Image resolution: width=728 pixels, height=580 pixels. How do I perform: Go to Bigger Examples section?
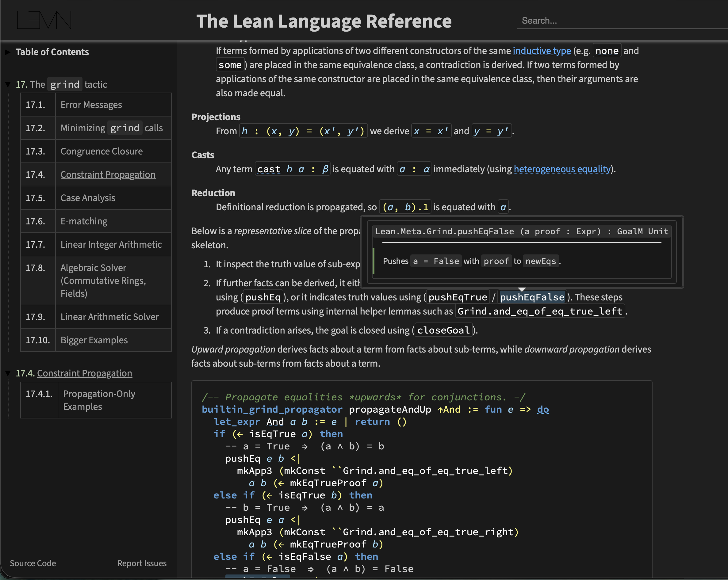click(x=94, y=340)
